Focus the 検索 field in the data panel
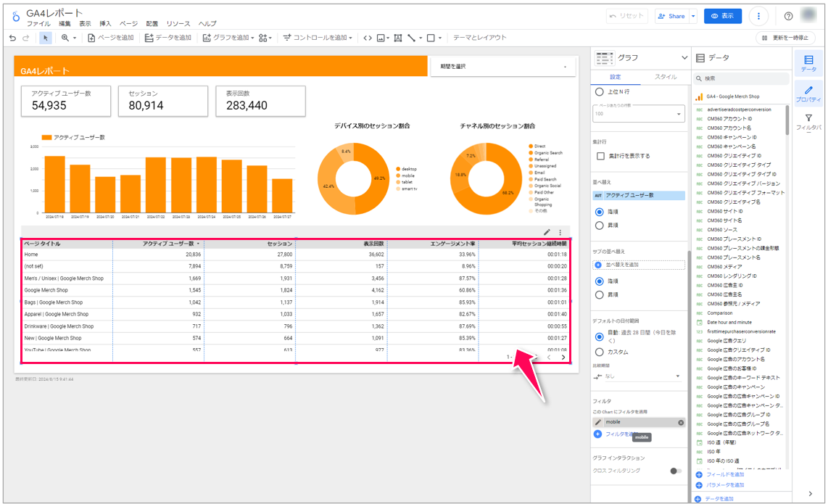This screenshot has width=828, height=504. point(741,78)
